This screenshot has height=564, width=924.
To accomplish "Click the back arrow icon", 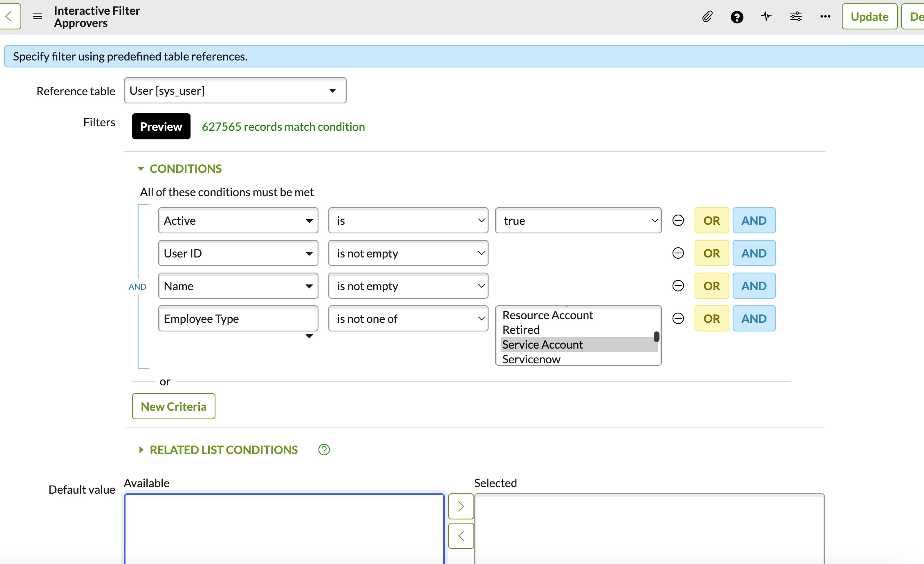I will [9, 17].
